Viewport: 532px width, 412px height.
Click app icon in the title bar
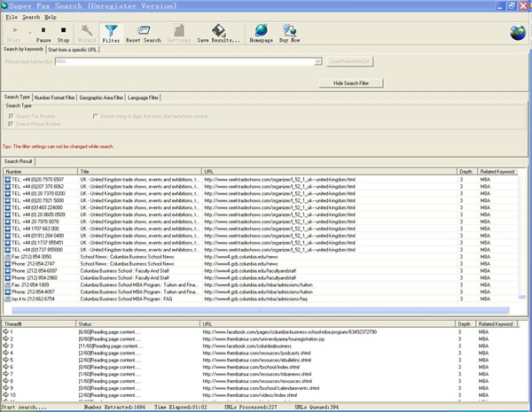(4, 5)
